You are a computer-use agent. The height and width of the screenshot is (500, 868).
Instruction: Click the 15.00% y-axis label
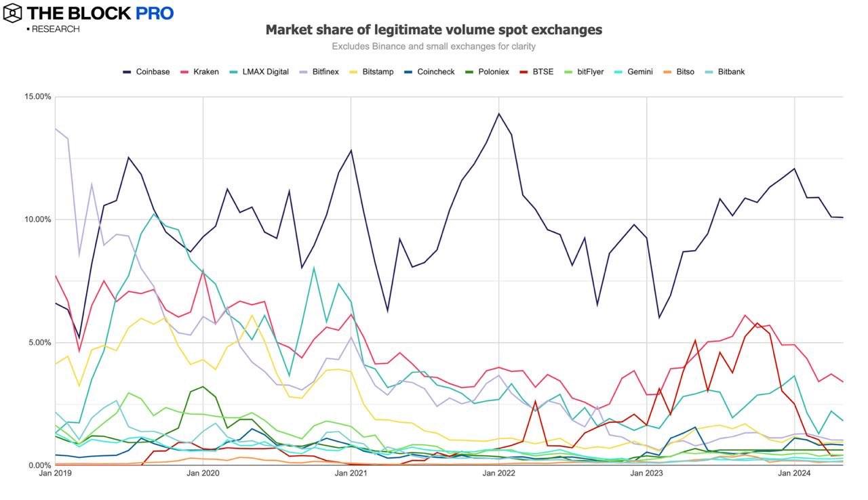tap(38, 96)
